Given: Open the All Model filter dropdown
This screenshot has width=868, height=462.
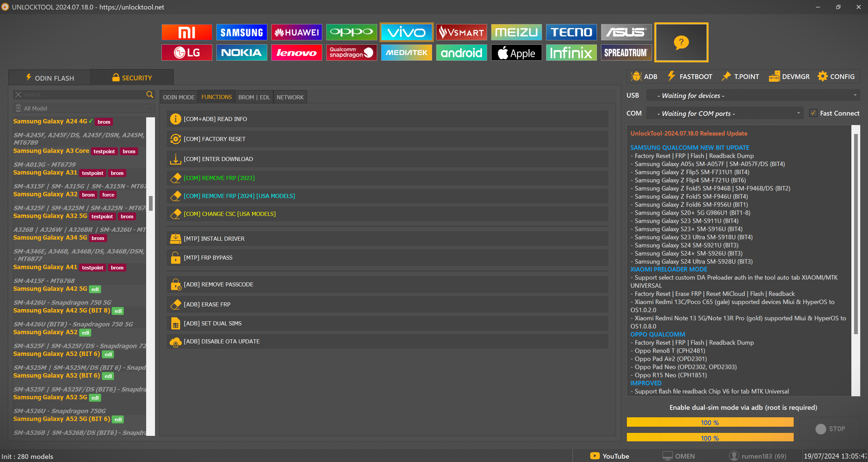Looking at the screenshot, I should [84, 108].
